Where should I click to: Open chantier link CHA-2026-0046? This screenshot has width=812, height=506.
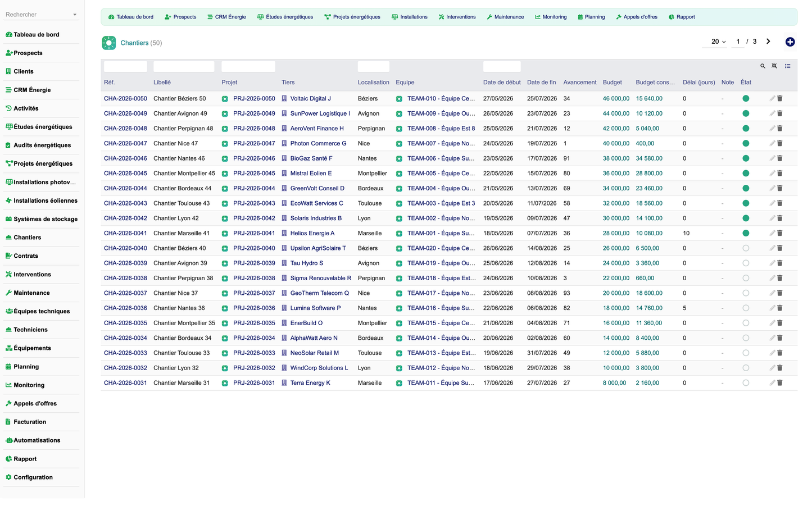(x=125, y=158)
